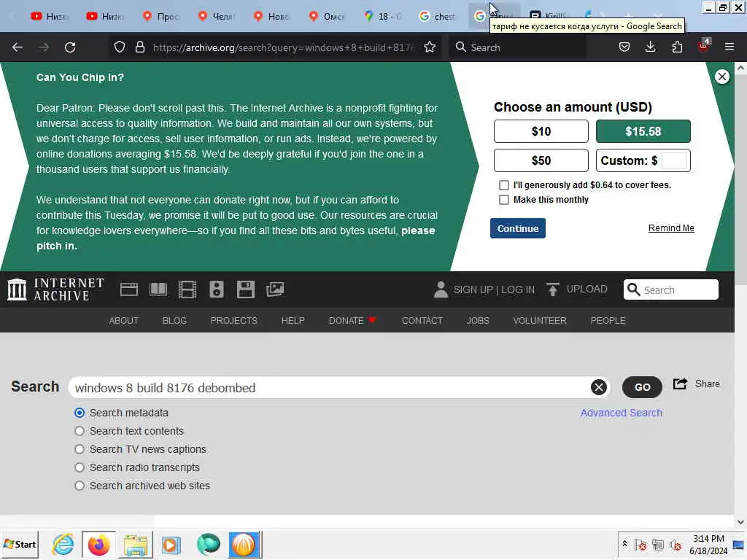Open the Firefox downloads arrow icon
Viewport: 747px width, 560px height.
[x=650, y=47]
